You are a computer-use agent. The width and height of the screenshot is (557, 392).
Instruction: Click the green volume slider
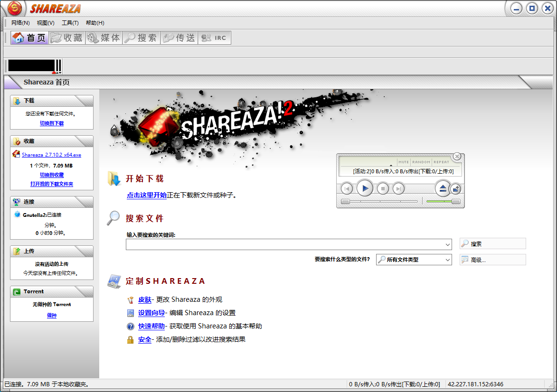pyautogui.click(x=444, y=202)
